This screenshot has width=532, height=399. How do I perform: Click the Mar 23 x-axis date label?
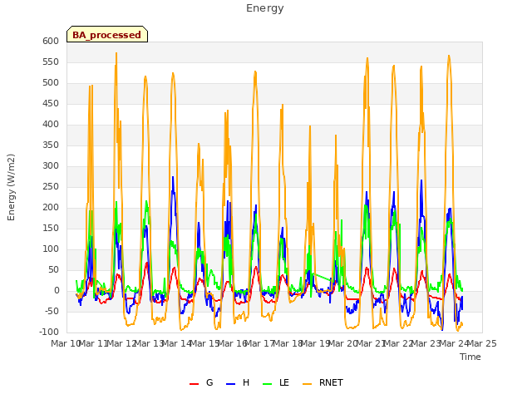[x=426, y=343]
